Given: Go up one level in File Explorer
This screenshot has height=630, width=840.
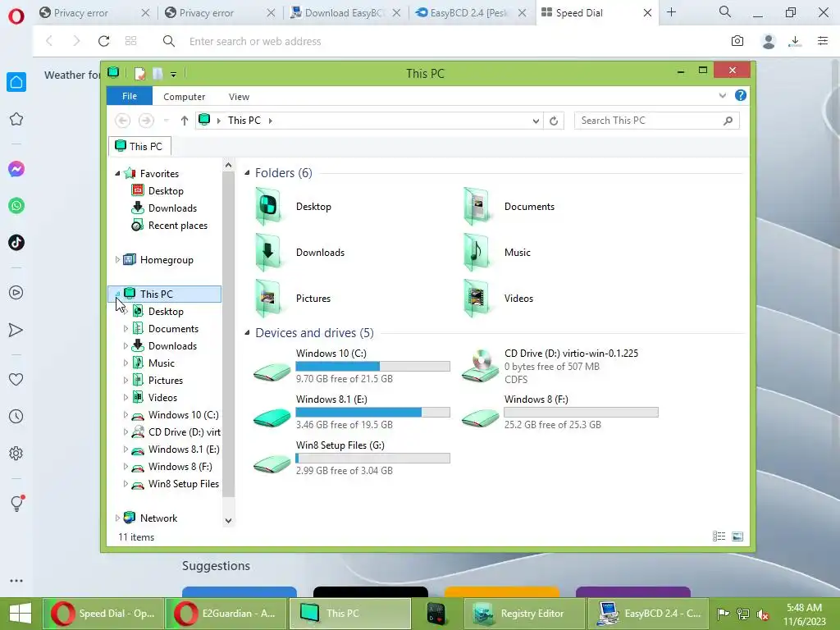Looking at the screenshot, I should 185,121.
